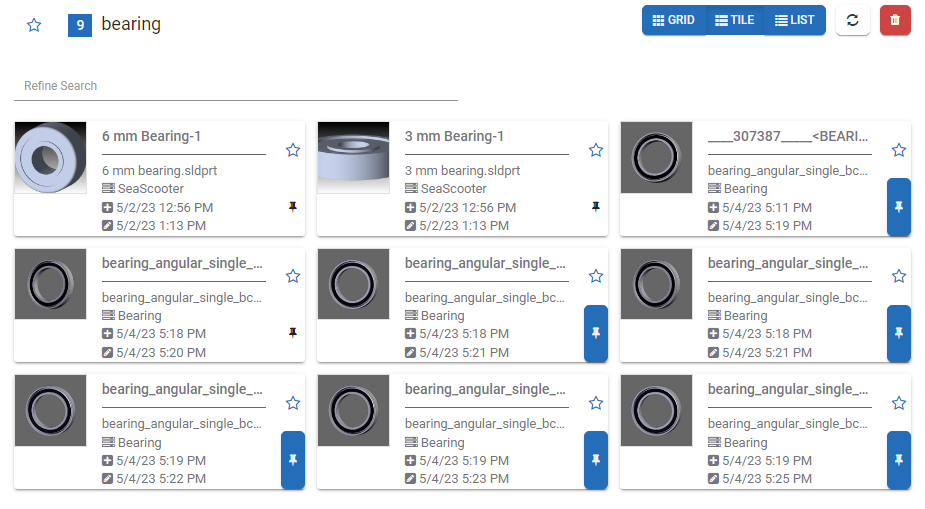Click the refresh icon button
Image resolution: width=925 pixels, height=509 pixels.
(852, 20)
